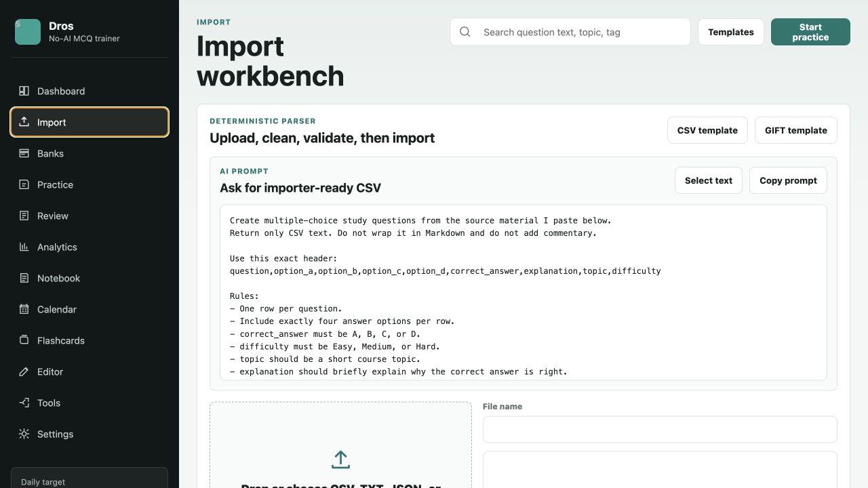The width and height of the screenshot is (868, 488).
Task: Click the 'DETERMINISTIC PARSER' label
Action: click(x=262, y=121)
